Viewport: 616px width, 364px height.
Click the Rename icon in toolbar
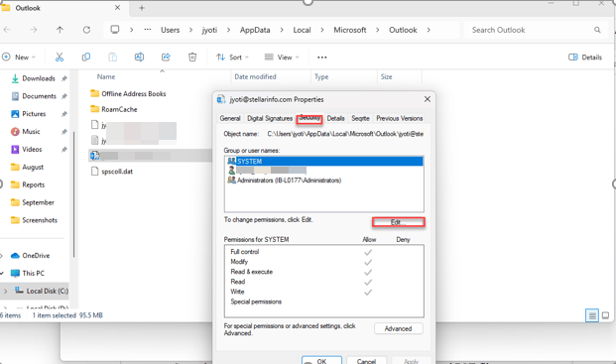click(139, 58)
